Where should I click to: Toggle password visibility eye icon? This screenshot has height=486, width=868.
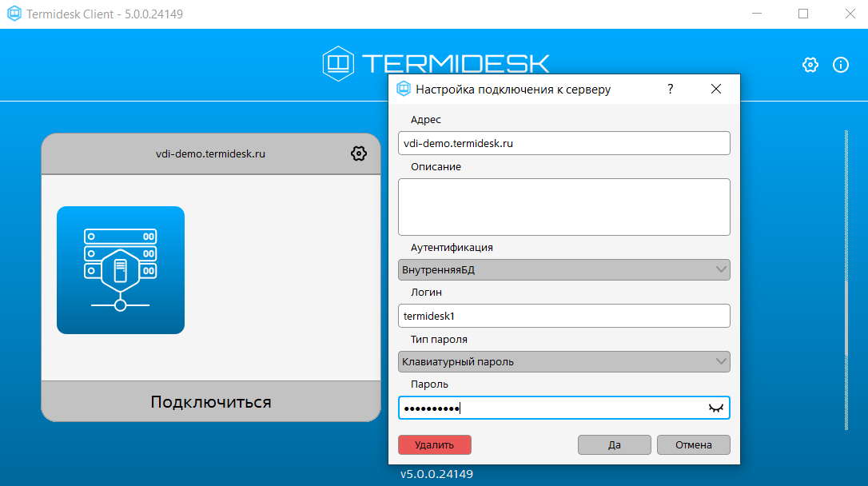tap(716, 408)
